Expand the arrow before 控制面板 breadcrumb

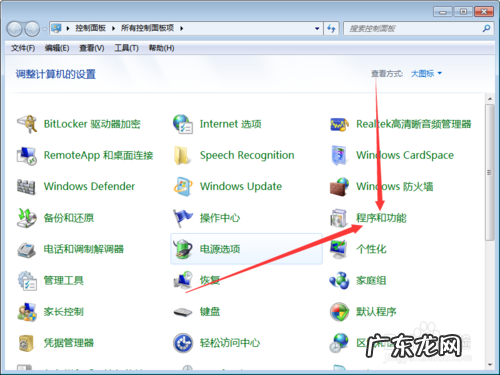(68, 29)
